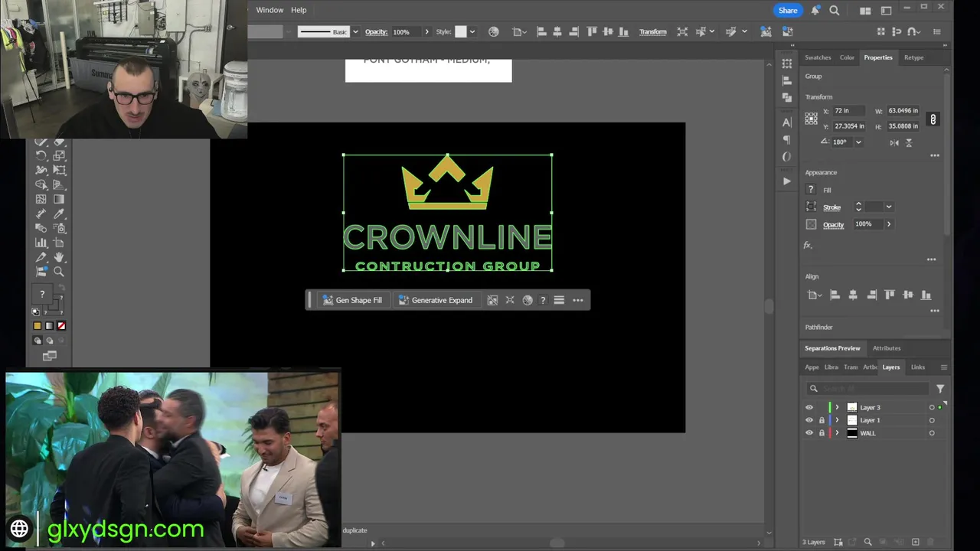Image resolution: width=980 pixels, height=551 pixels.
Task: Click the Share button
Action: (788, 10)
